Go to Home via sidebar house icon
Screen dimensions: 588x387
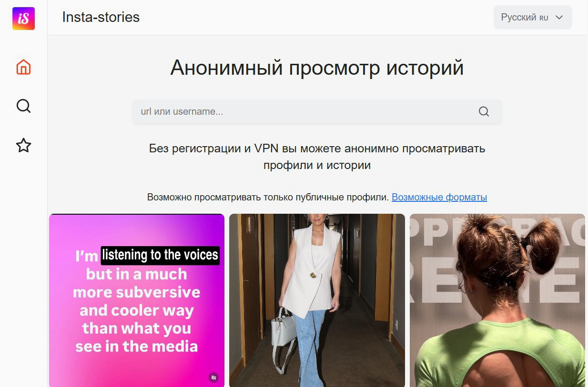tap(23, 67)
